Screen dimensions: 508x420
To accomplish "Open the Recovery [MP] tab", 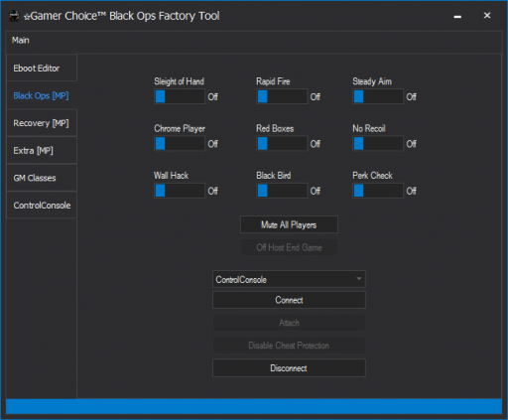I will 42,123.
